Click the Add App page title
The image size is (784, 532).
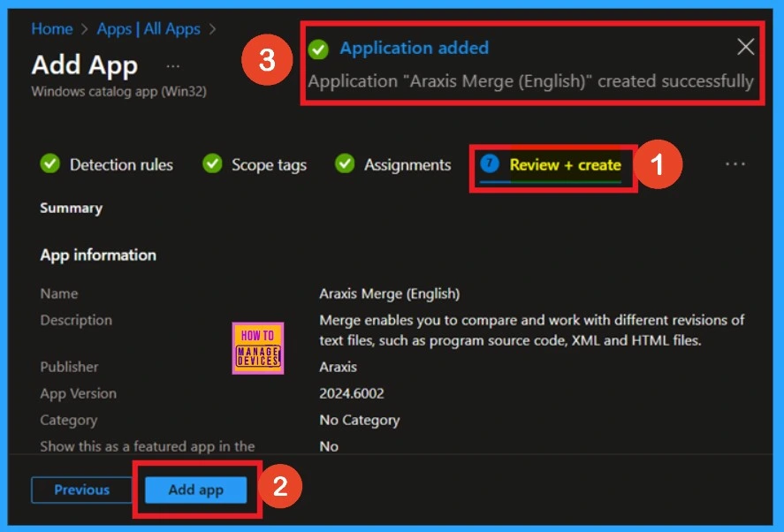[85, 65]
